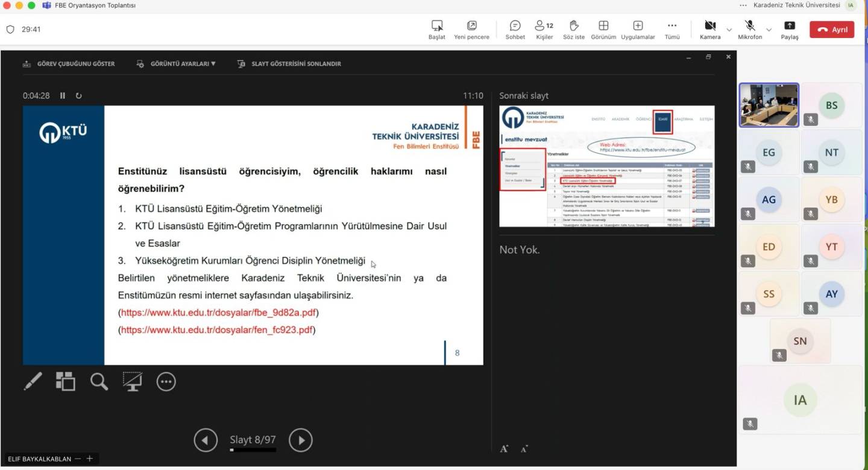Zoom out with ELIF BAYKALKABLAN minus
Viewport: 868px width, 470px height.
click(x=78, y=459)
